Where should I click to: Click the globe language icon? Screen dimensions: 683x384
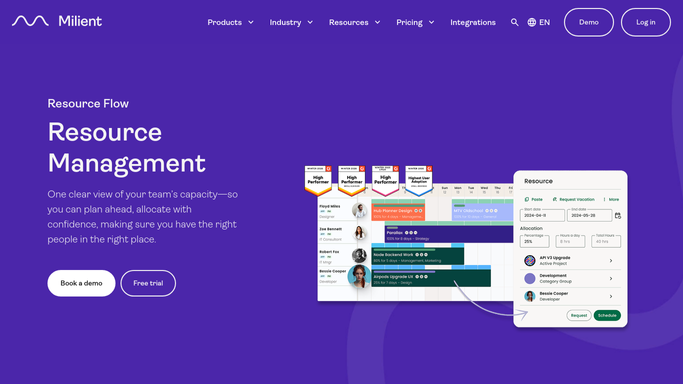point(531,22)
